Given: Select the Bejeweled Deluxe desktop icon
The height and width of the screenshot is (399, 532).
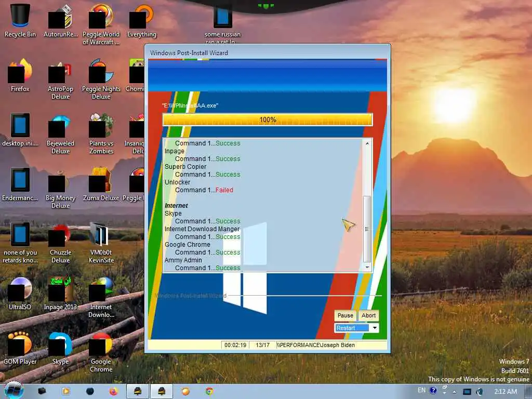Looking at the screenshot, I should [x=60, y=134].
